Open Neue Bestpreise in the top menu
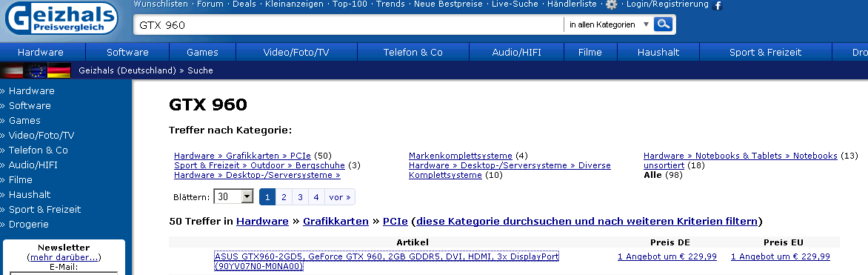868x275 pixels. [x=448, y=4]
